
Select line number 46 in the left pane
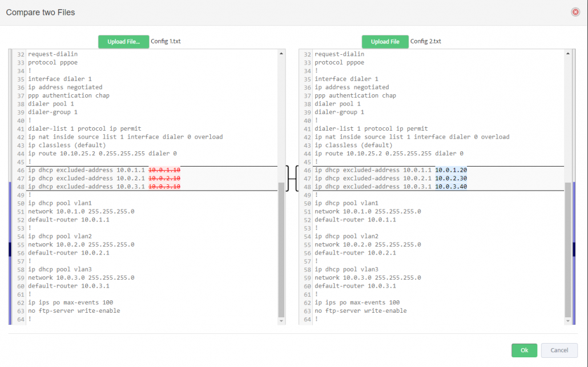point(20,170)
